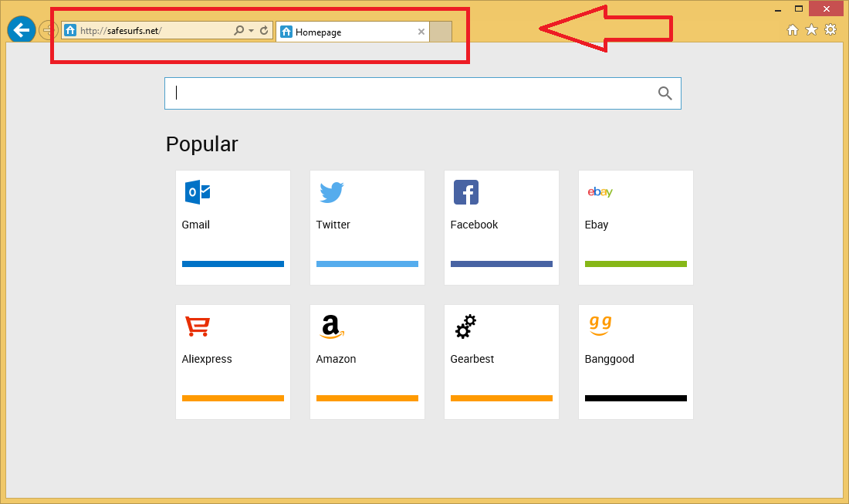This screenshot has height=504, width=849.
Task: Open the Gmail tile
Action: coord(233,227)
